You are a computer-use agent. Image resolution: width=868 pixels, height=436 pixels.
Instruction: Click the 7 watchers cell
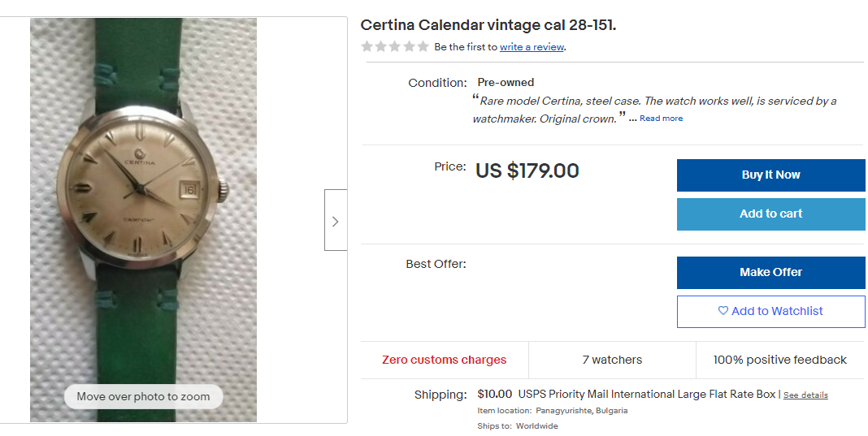point(612,360)
